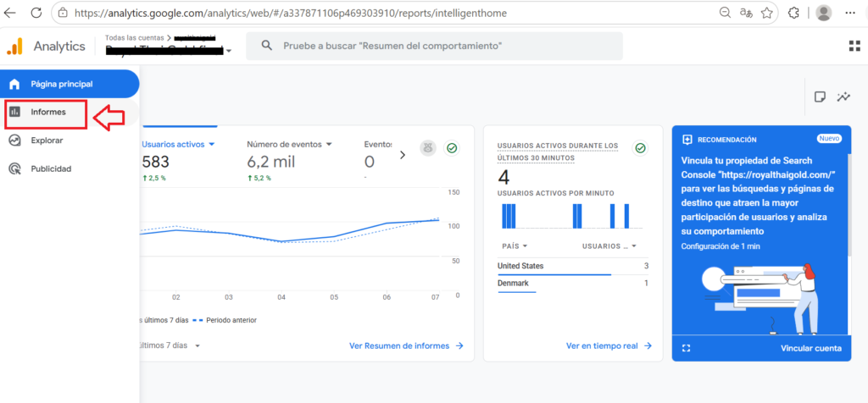
Task: Click Ver en tiempo real link
Action: [x=609, y=345]
